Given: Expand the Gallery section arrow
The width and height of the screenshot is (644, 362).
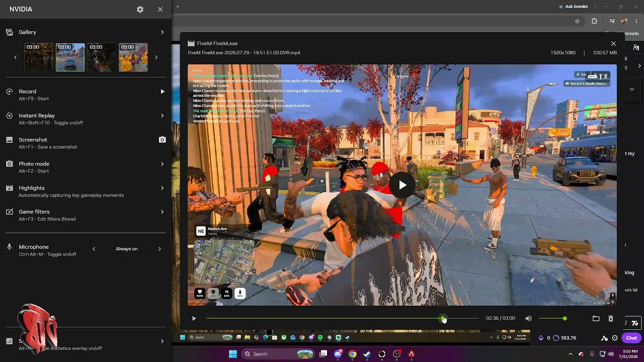Looking at the screenshot, I should [x=162, y=32].
